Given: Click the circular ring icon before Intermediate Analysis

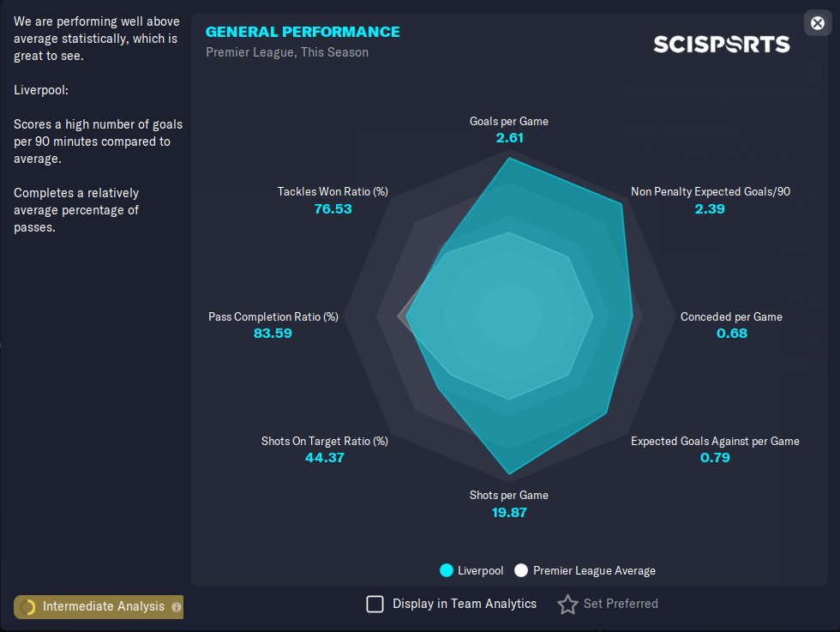Looking at the screenshot, I should coord(28,607).
